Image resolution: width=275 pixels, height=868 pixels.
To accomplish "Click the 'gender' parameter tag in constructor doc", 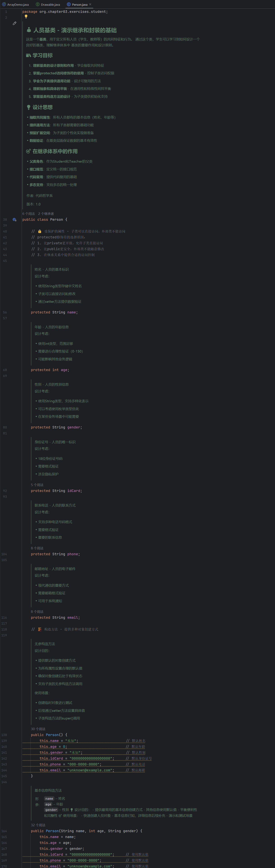I will click(51, 810).
